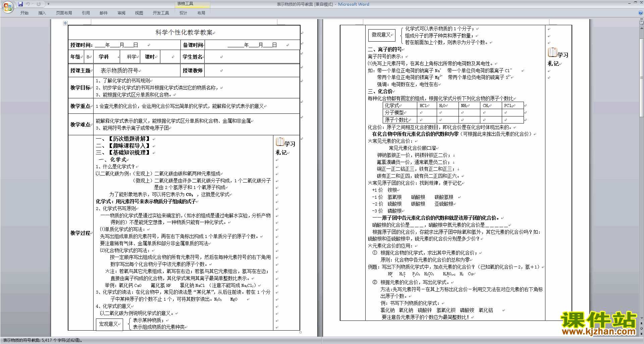Image resolution: width=644 pixels, height=344 pixels.
Task: Click the book icon beside 学习札记 on page one
Action: 280,142
